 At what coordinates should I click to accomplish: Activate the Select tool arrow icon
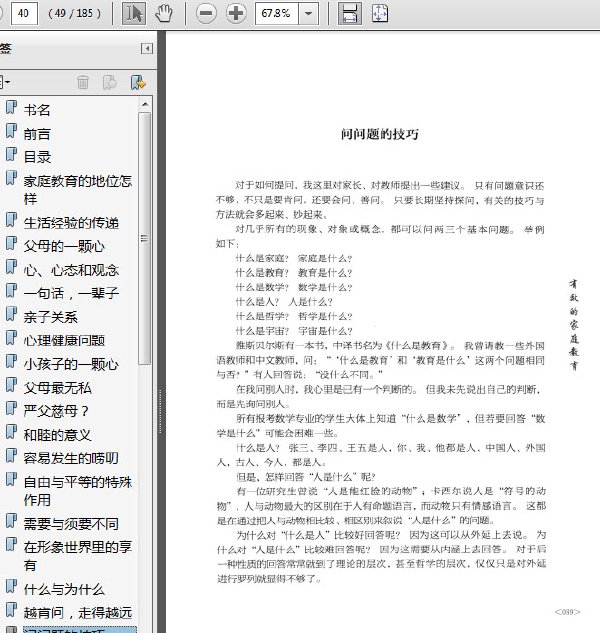134,13
